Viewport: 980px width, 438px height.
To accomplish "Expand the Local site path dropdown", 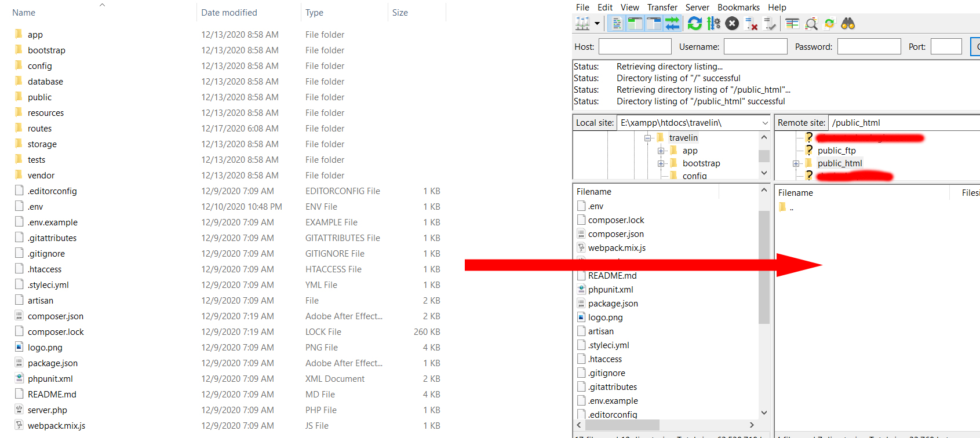I will pos(764,123).
